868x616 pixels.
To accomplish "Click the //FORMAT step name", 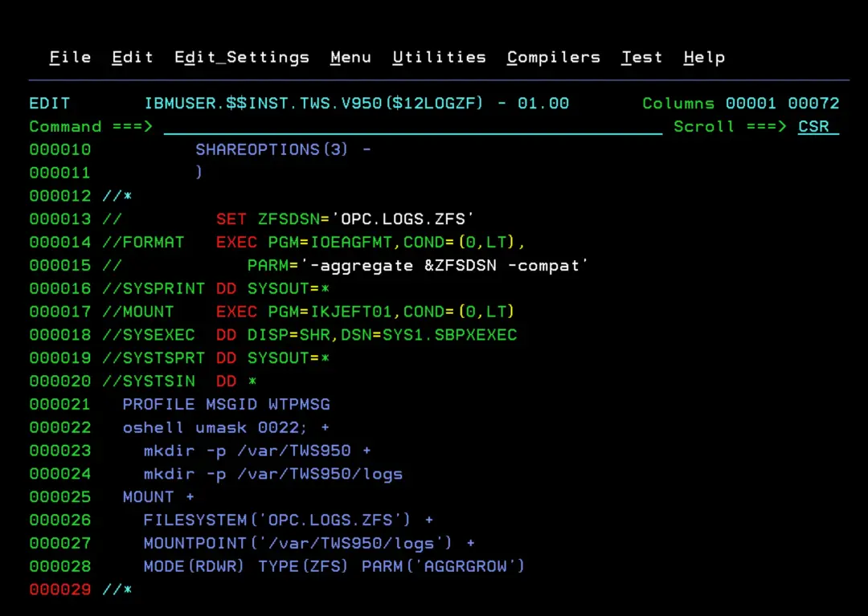I will click(143, 243).
